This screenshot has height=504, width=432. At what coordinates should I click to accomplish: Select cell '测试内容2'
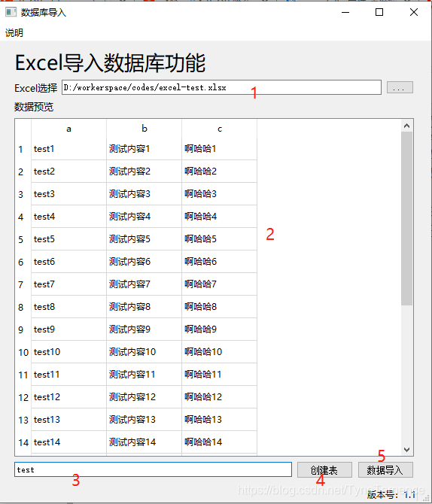click(x=144, y=172)
